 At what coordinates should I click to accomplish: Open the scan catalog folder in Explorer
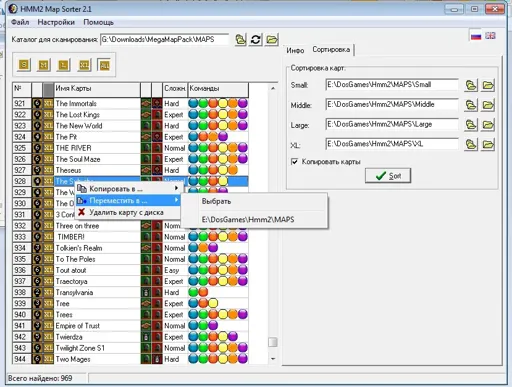pos(272,40)
